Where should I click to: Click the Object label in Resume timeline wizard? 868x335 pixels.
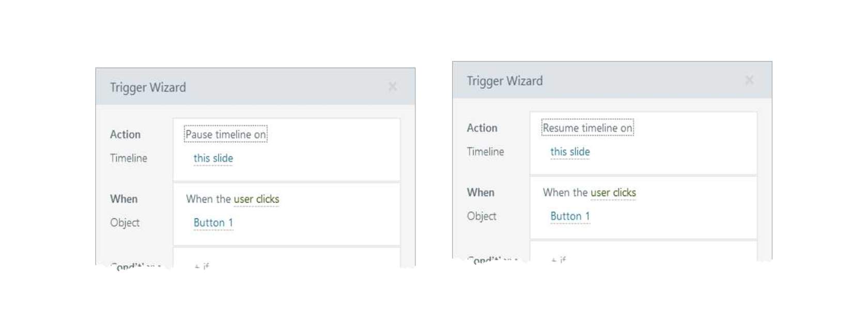coord(482,216)
